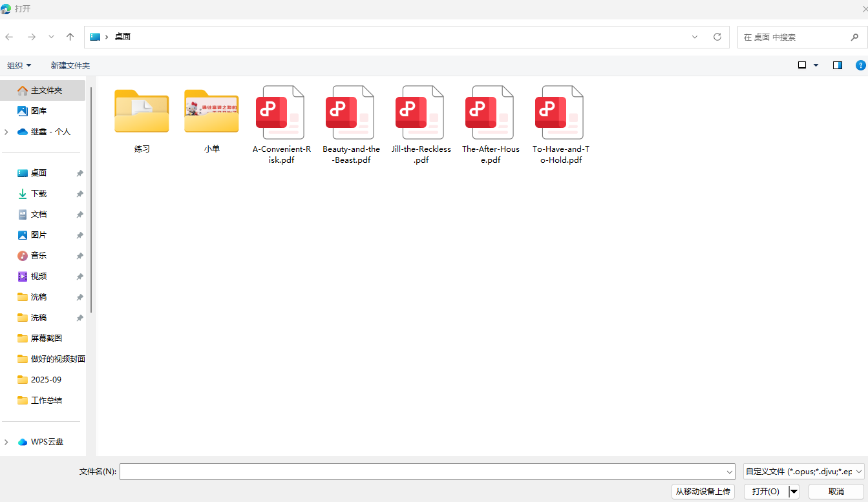This screenshot has height=502, width=868.
Task: Expand the 继鑫 - 个人 OneDrive node
Action: coord(6,132)
